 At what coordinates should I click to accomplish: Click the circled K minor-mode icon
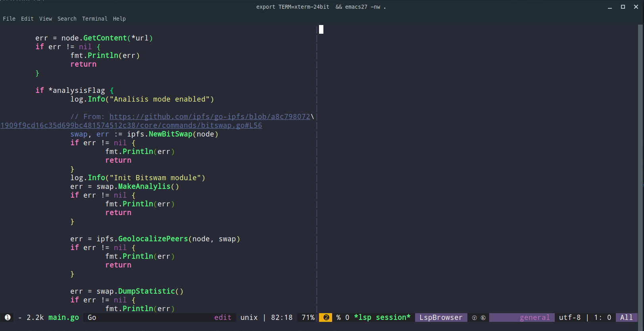click(x=483, y=318)
